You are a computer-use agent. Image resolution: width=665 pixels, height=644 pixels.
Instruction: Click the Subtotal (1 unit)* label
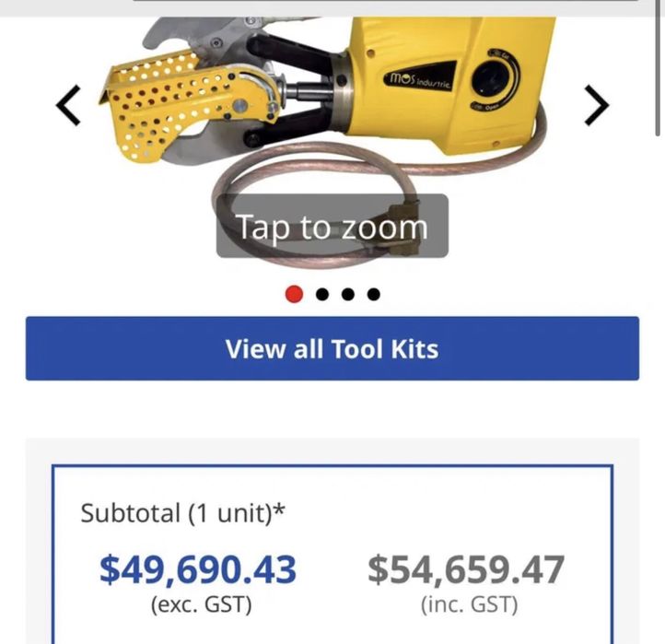pos(182,513)
